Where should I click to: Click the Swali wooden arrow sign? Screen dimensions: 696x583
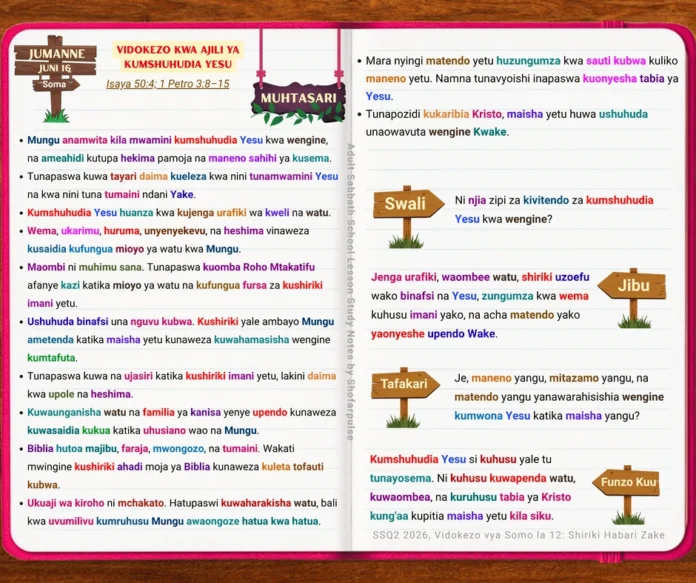tap(408, 204)
